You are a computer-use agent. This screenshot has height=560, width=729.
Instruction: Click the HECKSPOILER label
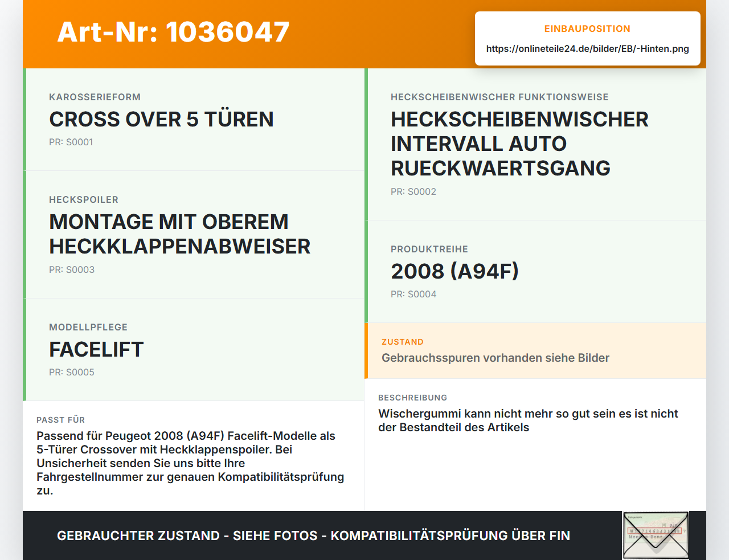coord(84,199)
